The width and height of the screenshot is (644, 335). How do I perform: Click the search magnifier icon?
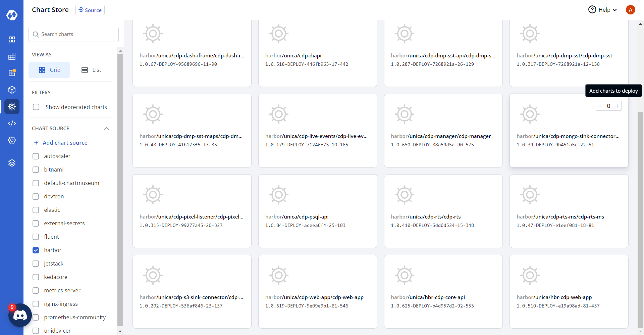click(x=36, y=34)
